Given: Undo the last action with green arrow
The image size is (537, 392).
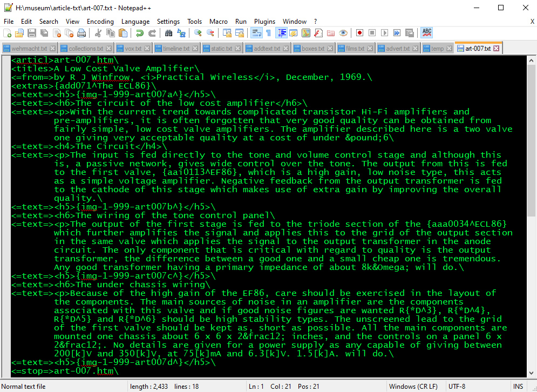Looking at the screenshot, I should pyautogui.click(x=139, y=33).
